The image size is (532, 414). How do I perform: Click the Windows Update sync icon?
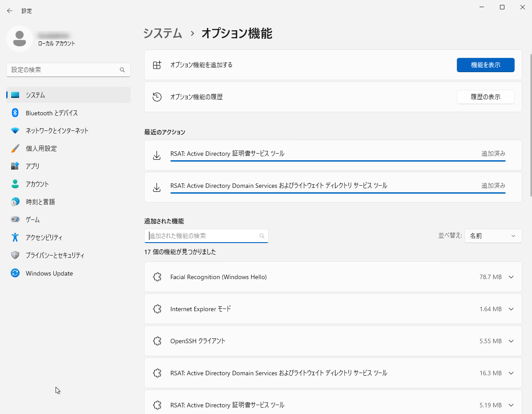pos(15,273)
